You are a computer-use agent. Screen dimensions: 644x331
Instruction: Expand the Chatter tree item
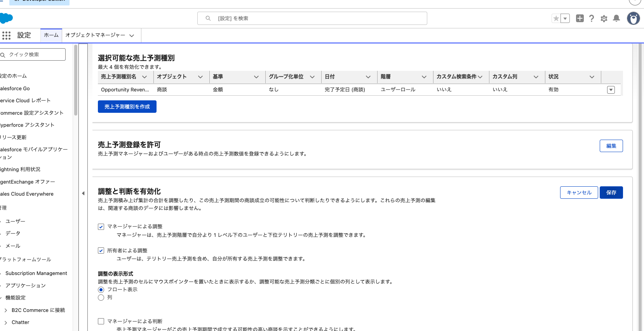coord(5,322)
